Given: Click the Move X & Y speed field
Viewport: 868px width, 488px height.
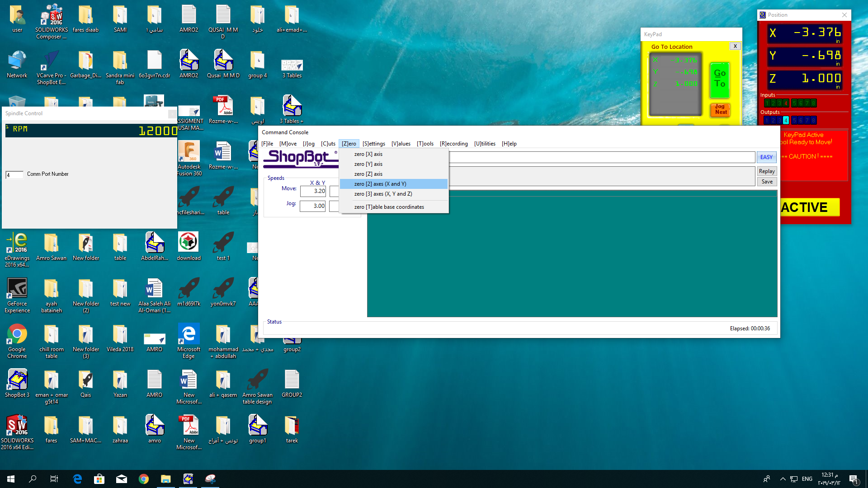Looking at the screenshot, I should (x=313, y=192).
